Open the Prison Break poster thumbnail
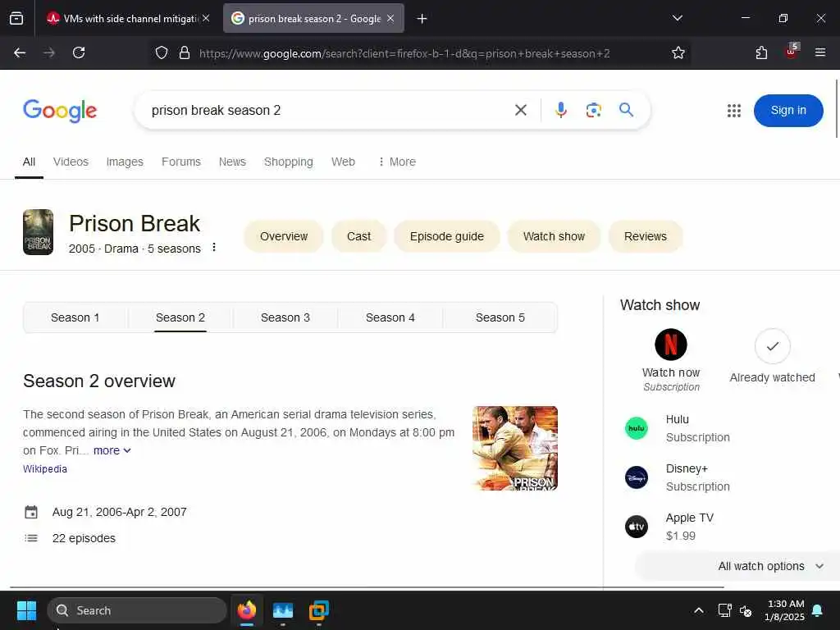The width and height of the screenshot is (840, 630). pyautogui.click(x=38, y=232)
